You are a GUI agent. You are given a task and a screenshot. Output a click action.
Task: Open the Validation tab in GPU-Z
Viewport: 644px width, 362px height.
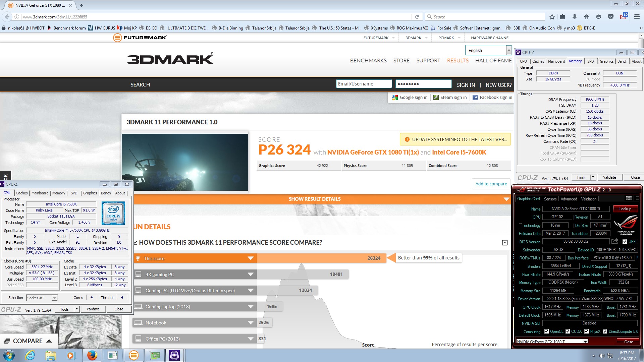[x=589, y=199]
